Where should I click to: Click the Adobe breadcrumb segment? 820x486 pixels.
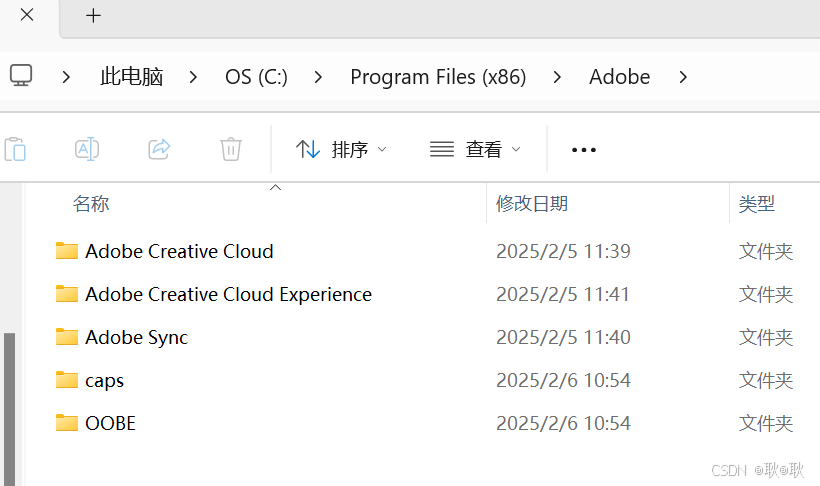coord(620,77)
